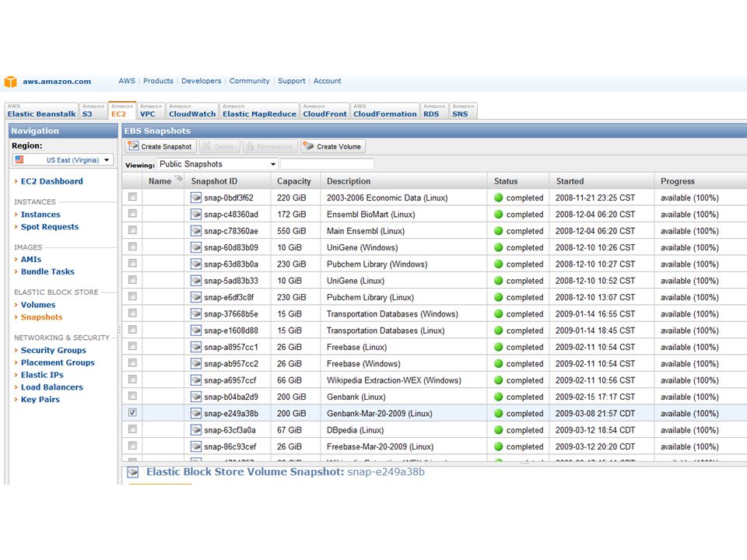Click snapshot icon for snap-c78360ae
Screen dimensions: 747x560
pyautogui.click(x=196, y=231)
